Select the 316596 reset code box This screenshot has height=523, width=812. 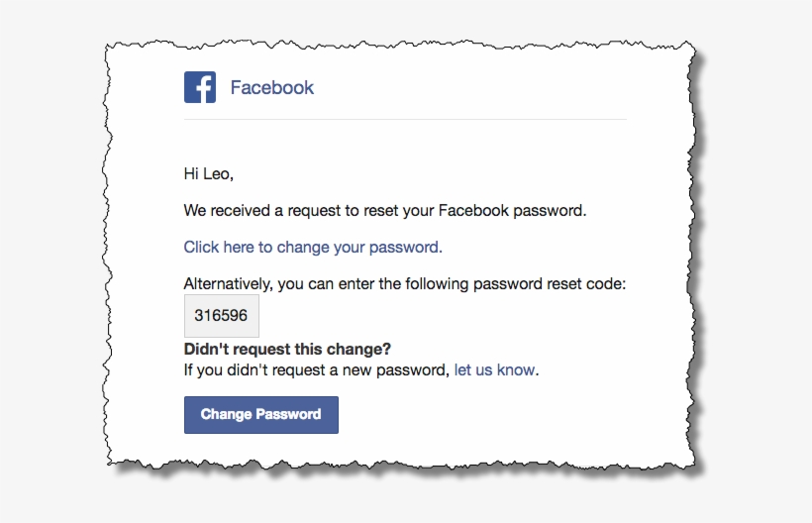222,315
